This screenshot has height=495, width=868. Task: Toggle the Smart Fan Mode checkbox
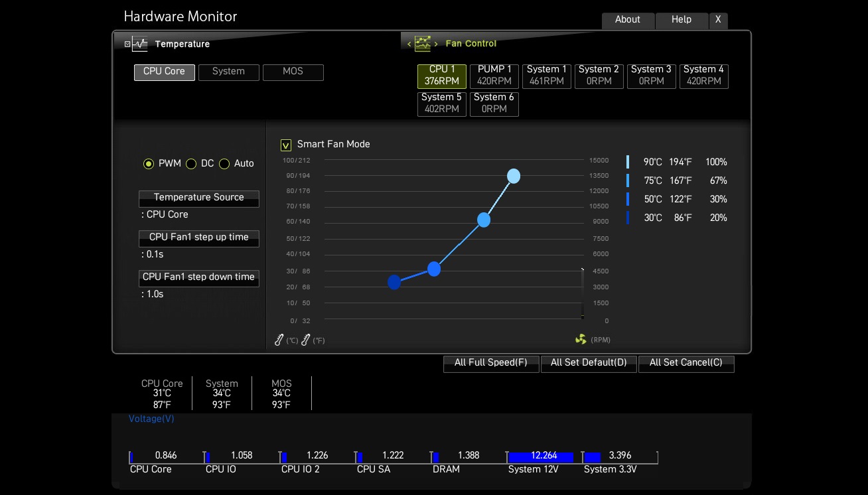286,145
